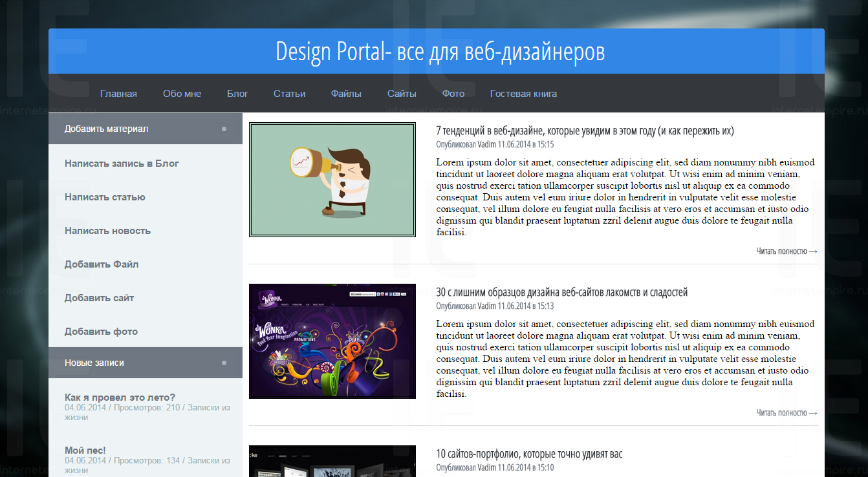Click the author line dated 11.06.2014 в 15:10
The image size is (868, 477).
tap(495, 467)
